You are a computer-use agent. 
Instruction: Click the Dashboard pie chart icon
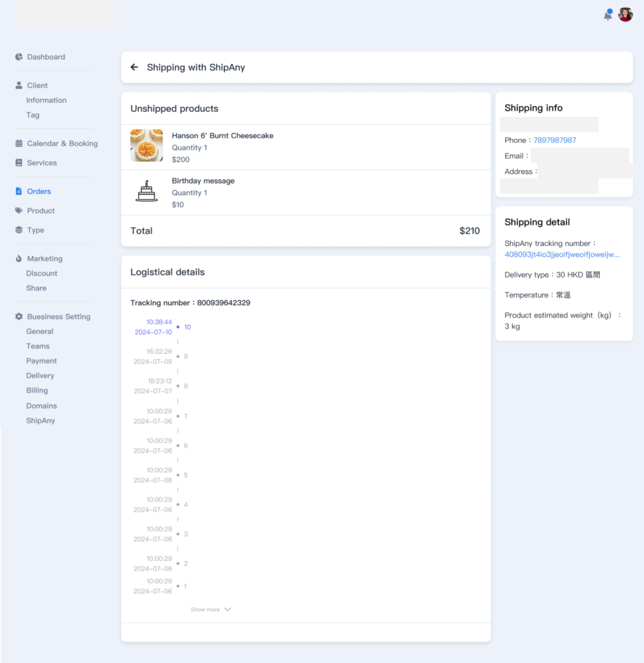point(19,57)
